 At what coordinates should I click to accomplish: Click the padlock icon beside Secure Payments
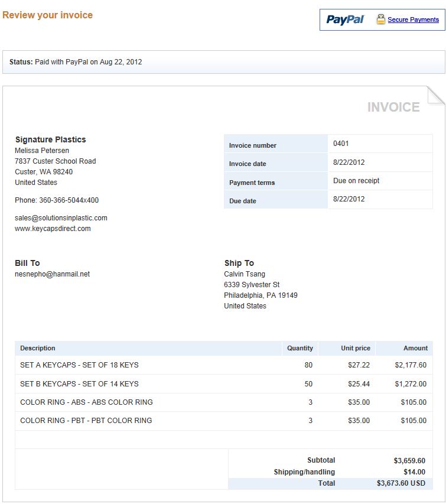pyautogui.click(x=380, y=19)
